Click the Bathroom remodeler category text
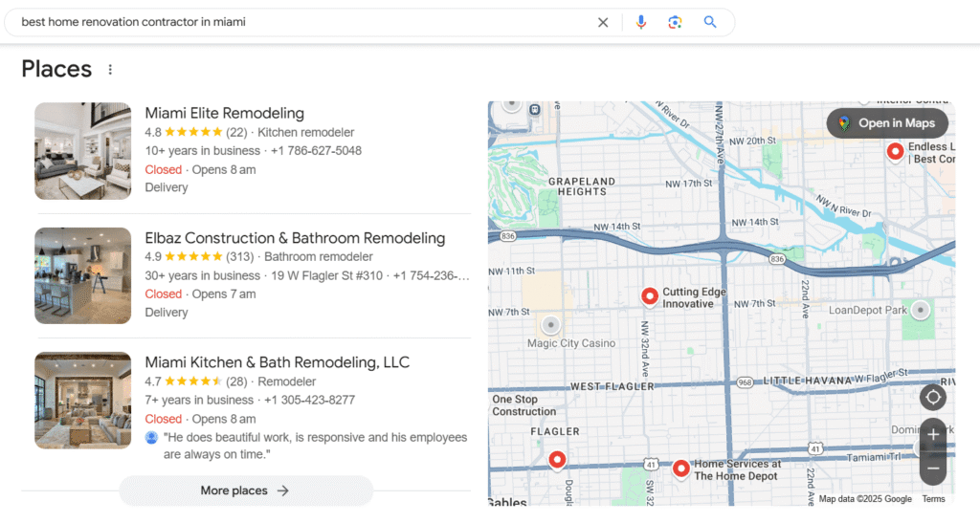 (318, 256)
